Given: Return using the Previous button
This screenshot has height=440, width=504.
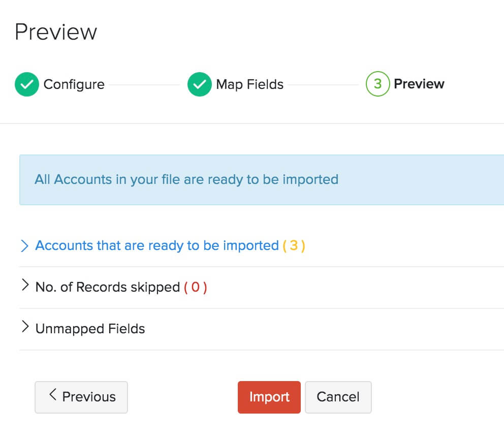Looking at the screenshot, I should [81, 397].
